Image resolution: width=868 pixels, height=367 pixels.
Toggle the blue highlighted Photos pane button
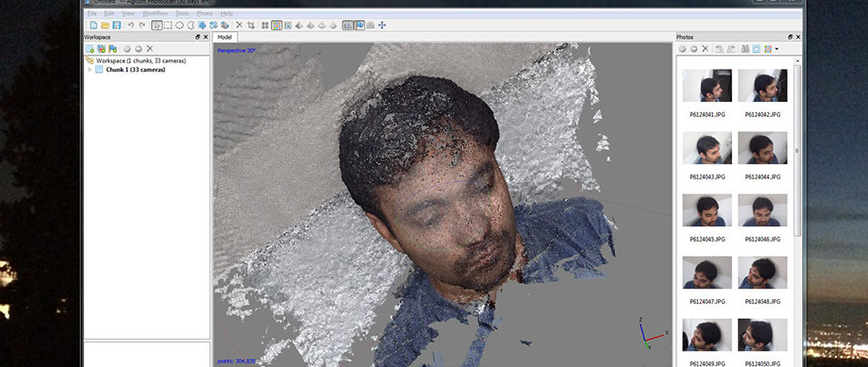pos(756,49)
